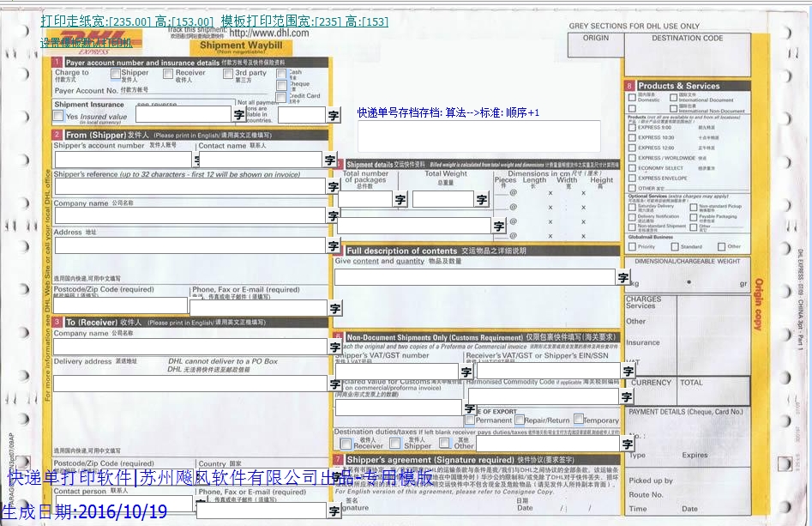Tick the EXPRESS 9:00 product checkbox
Image resolution: width=812 pixels, height=526 pixels.
630,127
